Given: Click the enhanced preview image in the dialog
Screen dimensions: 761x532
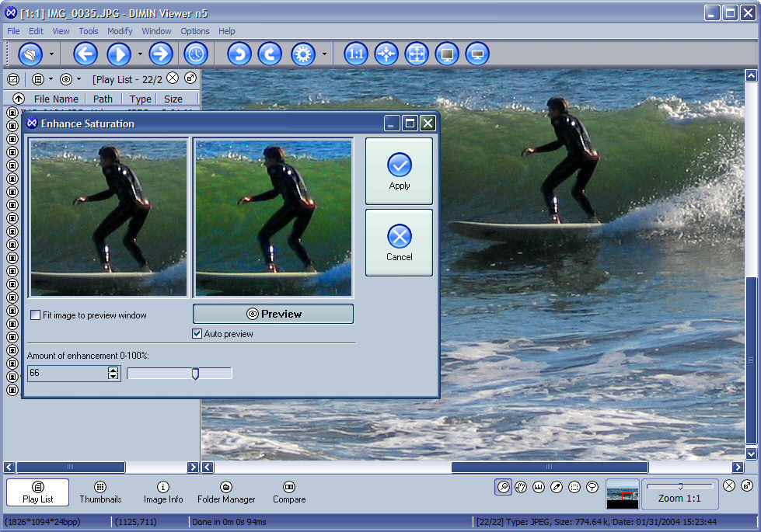Looking at the screenshot, I should click(274, 217).
